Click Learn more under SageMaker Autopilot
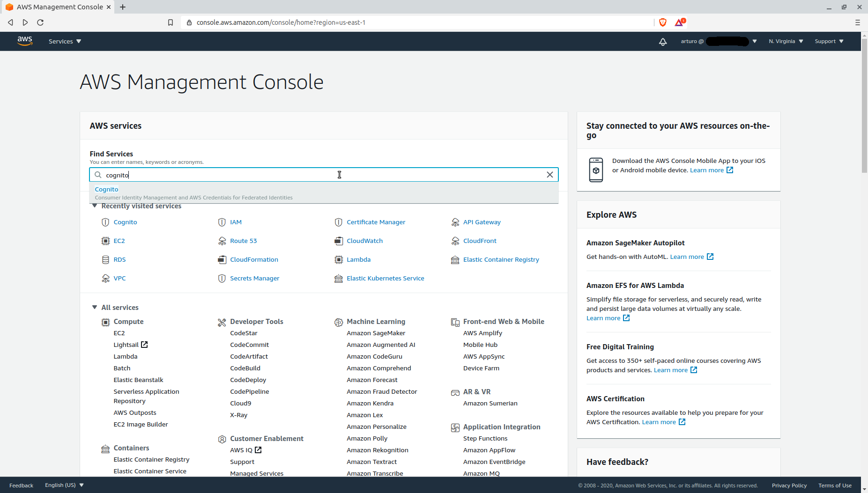This screenshot has height=493, width=868. coord(692,257)
